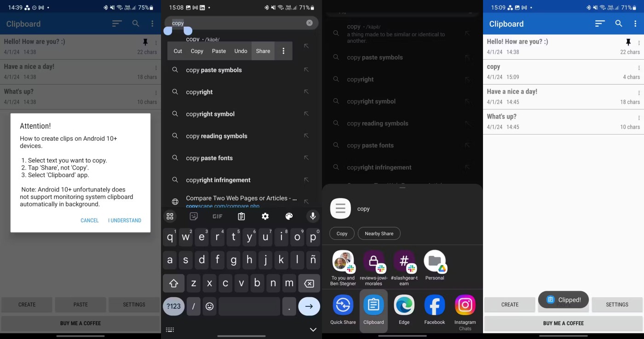This screenshot has width=644, height=339.
Task: Tap the Edge browser icon
Action: point(404,310)
